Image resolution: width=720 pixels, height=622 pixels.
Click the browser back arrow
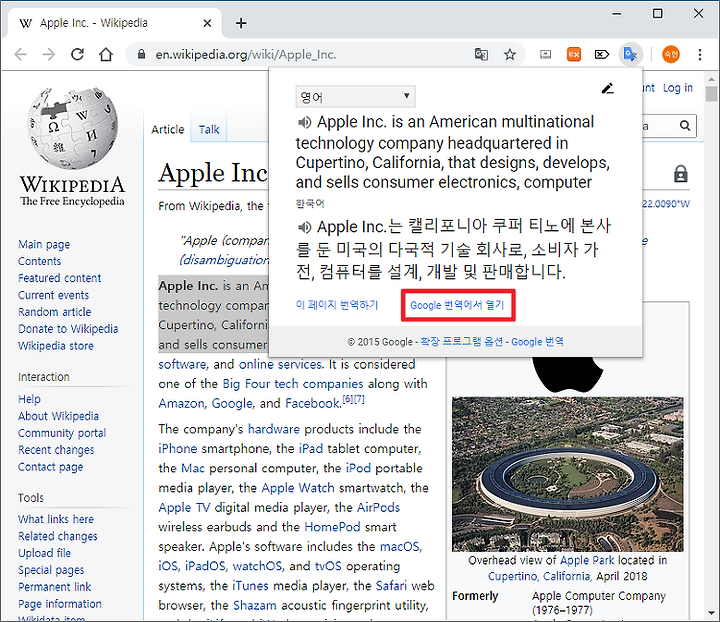click(x=21, y=55)
